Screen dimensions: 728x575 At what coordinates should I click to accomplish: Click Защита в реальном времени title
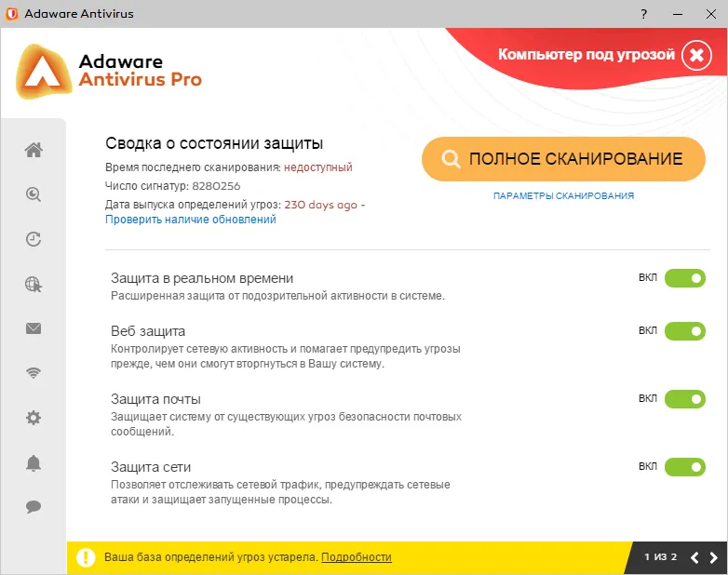[x=202, y=278]
